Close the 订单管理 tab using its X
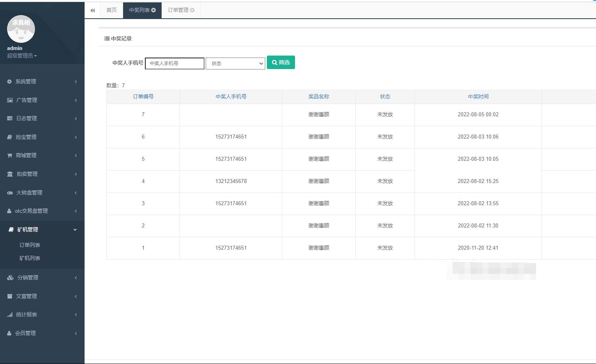The height and width of the screenshot is (364, 596). click(192, 10)
